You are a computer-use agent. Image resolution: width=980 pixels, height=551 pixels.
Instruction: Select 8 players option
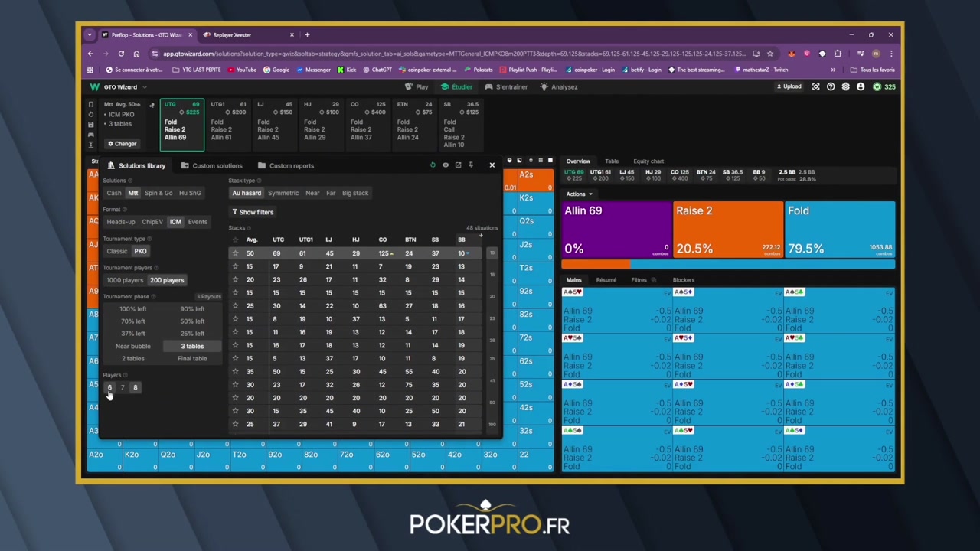[x=136, y=387]
